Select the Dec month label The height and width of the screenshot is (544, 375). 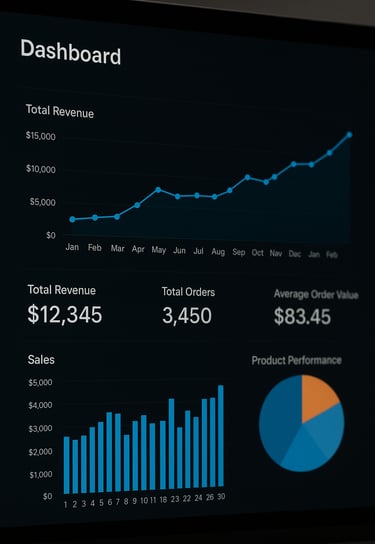(x=295, y=254)
